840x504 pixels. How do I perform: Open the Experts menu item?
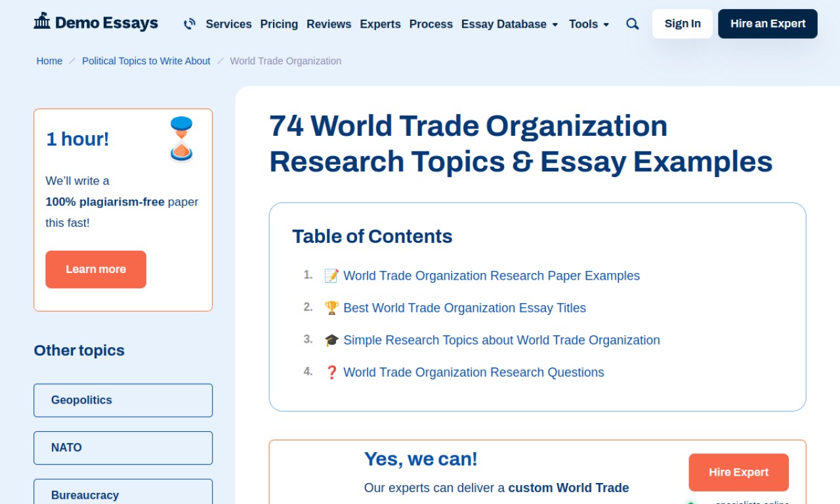point(380,24)
